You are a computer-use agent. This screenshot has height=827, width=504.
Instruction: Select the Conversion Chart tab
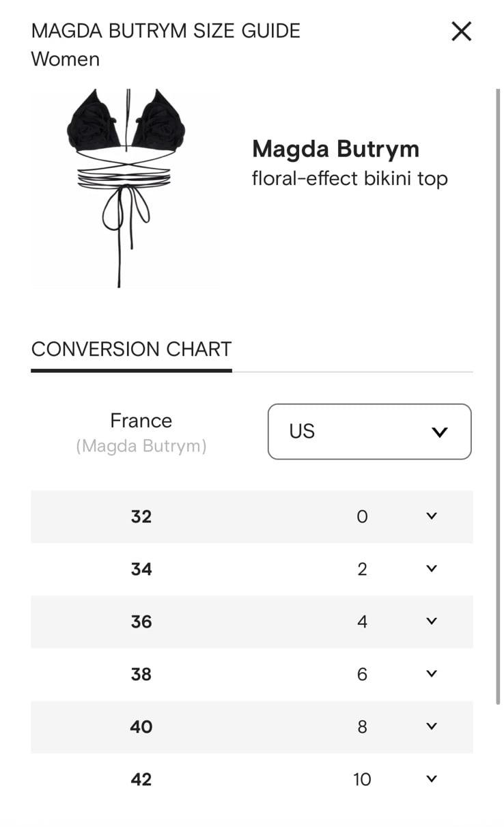point(131,350)
